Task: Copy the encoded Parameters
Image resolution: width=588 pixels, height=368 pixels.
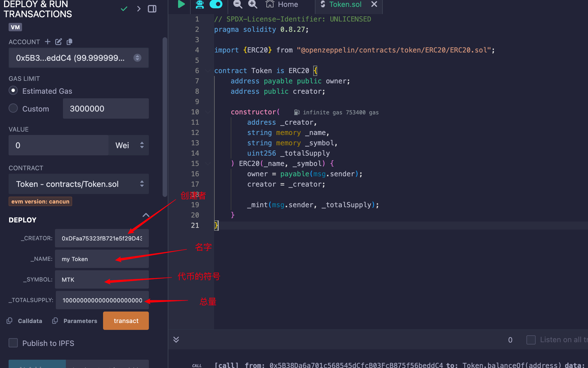Action: (x=75, y=321)
